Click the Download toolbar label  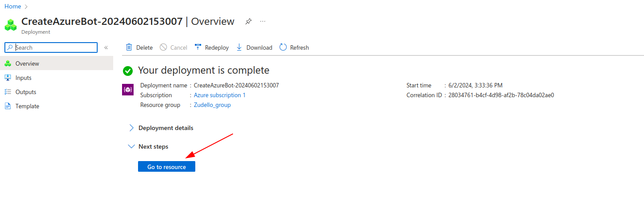(x=259, y=47)
